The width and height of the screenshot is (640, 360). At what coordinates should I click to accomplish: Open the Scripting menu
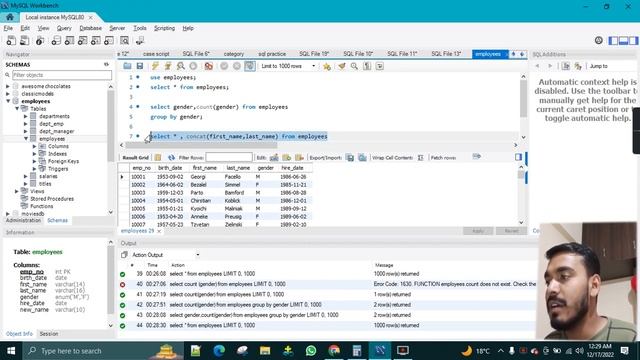click(x=164, y=28)
